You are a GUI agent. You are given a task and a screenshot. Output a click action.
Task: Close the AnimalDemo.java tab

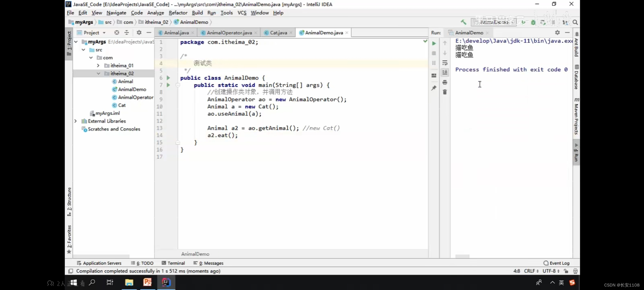coord(347,32)
